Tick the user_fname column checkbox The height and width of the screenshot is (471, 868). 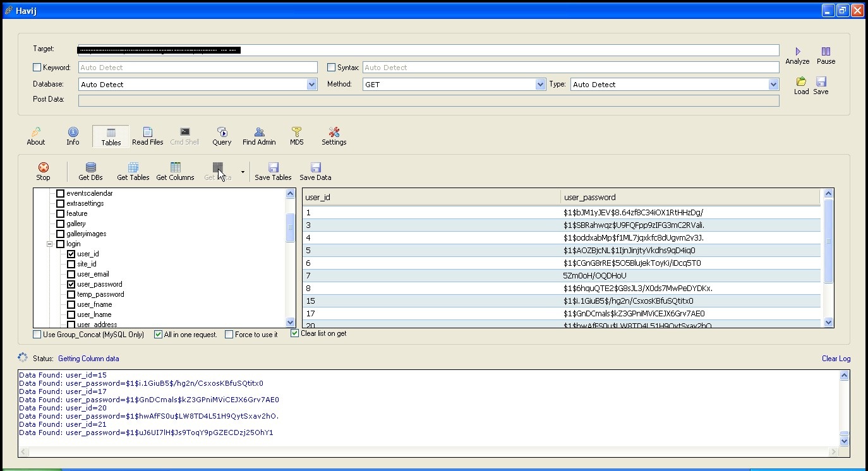[x=71, y=304]
